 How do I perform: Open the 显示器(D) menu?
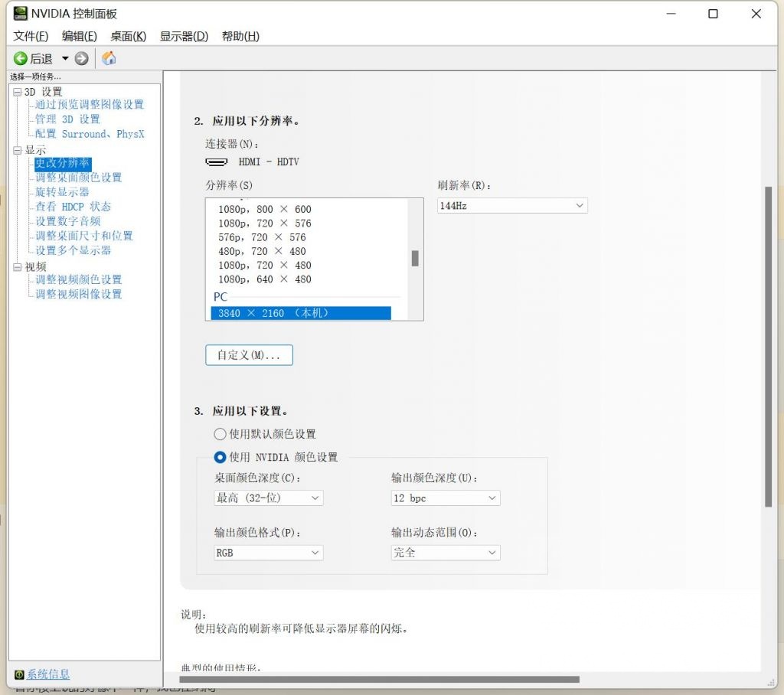coord(183,36)
